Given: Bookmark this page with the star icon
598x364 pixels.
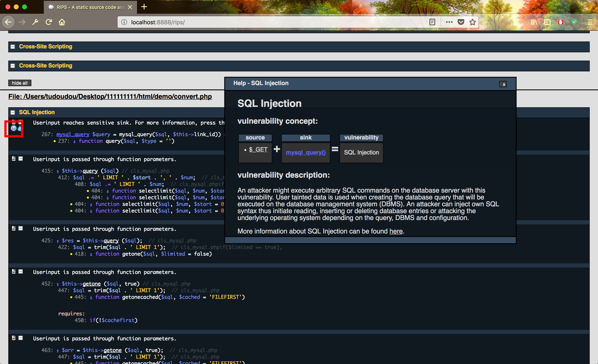Looking at the screenshot, I should point(472,22).
